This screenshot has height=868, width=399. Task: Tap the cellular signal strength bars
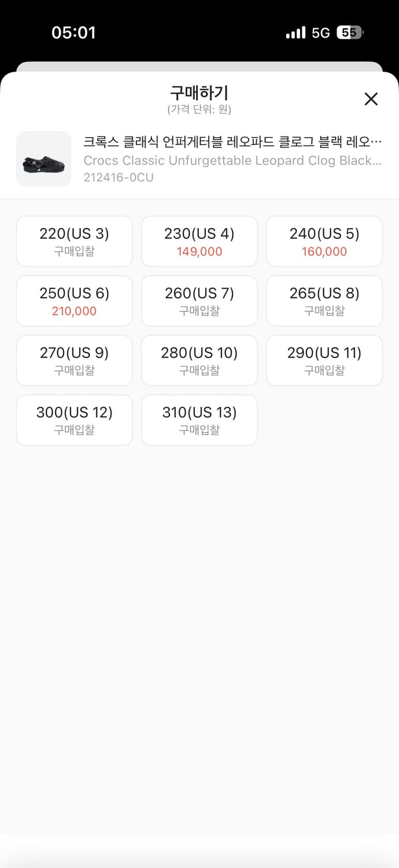[294, 33]
